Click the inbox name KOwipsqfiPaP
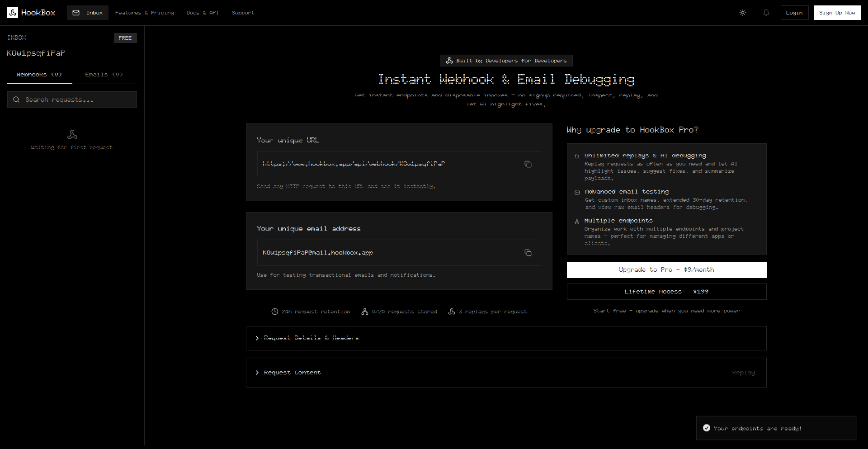 pos(36,53)
